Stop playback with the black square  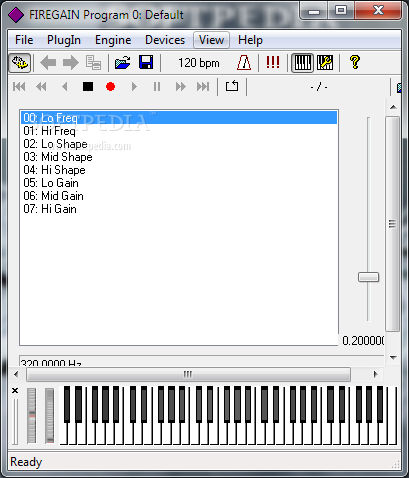88,87
